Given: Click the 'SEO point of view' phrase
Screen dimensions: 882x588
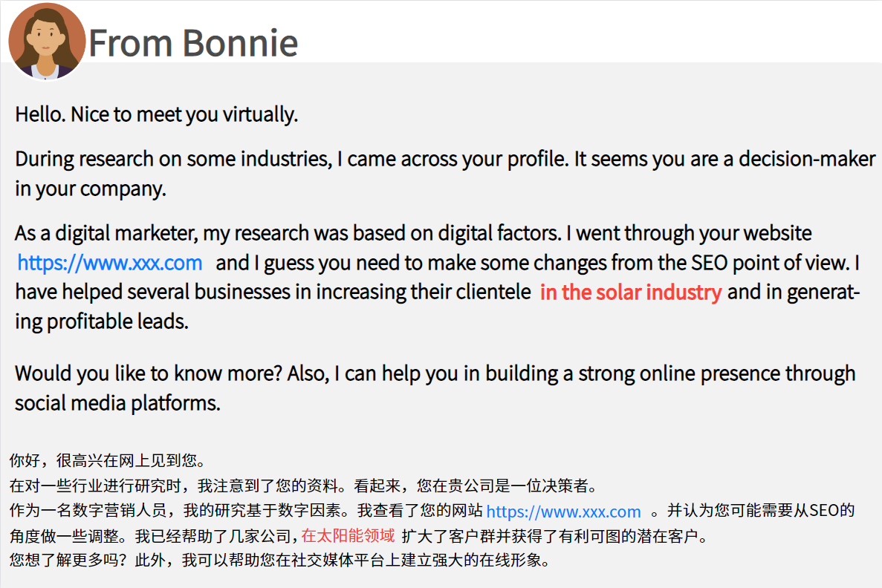Looking at the screenshot, I should [770, 263].
